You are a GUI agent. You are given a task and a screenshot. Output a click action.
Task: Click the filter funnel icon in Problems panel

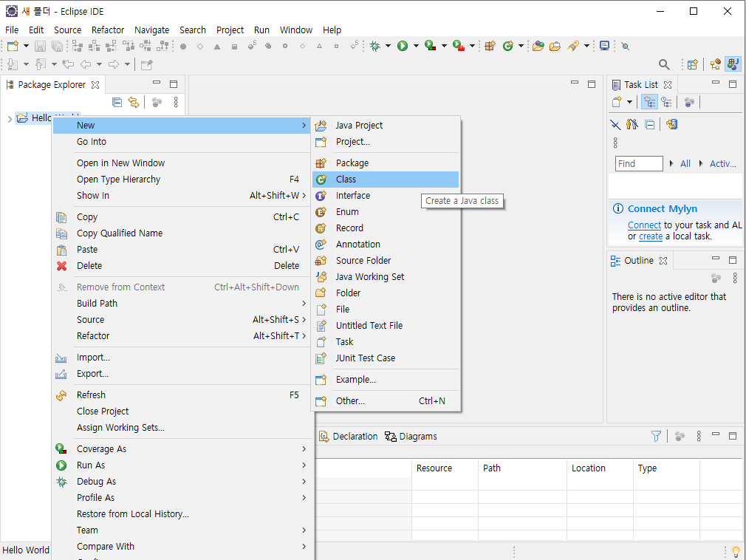coord(656,437)
